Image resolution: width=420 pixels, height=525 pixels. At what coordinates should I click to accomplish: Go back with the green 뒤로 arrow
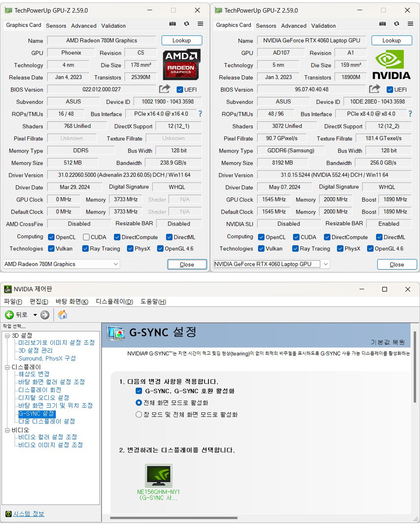[9, 315]
